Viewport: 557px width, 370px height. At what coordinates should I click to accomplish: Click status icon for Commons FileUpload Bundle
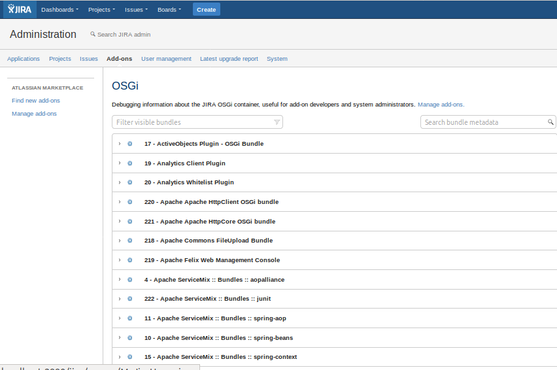click(x=130, y=240)
